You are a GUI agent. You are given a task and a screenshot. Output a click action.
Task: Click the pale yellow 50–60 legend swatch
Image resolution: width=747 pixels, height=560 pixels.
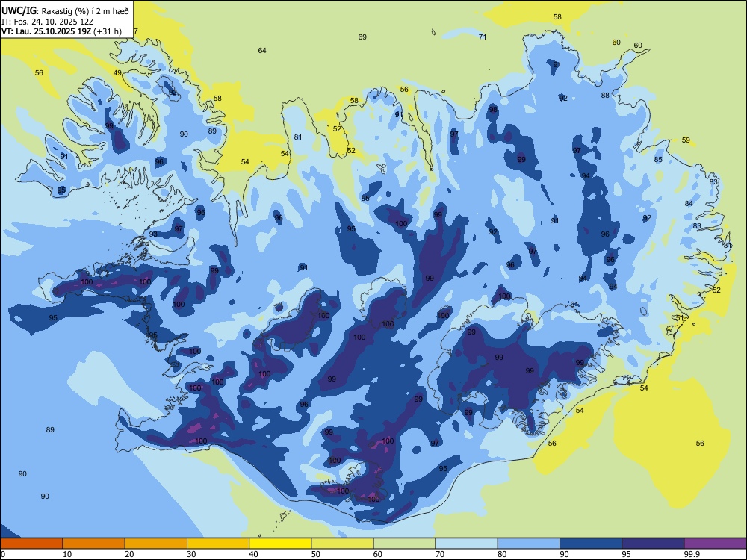coord(342,544)
